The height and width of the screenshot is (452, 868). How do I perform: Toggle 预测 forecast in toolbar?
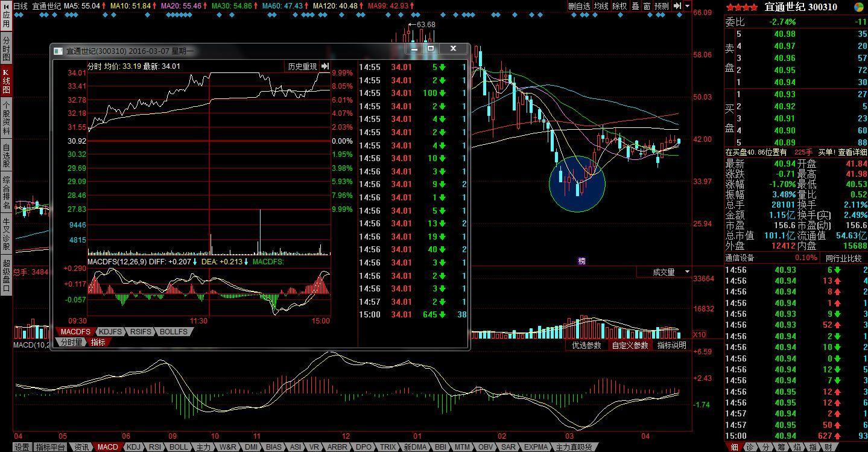coord(662,6)
